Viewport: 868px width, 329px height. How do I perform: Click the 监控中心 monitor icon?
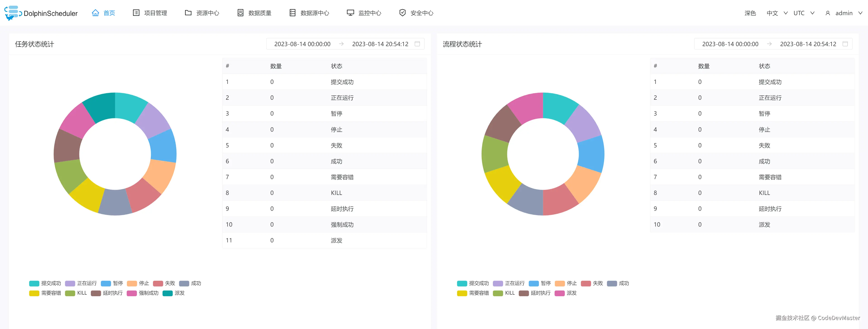point(351,12)
